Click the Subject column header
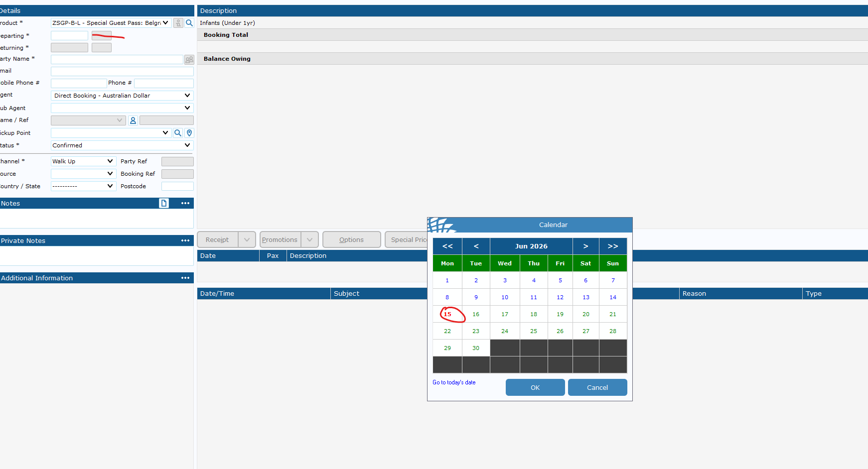The width and height of the screenshot is (868, 469). point(379,294)
